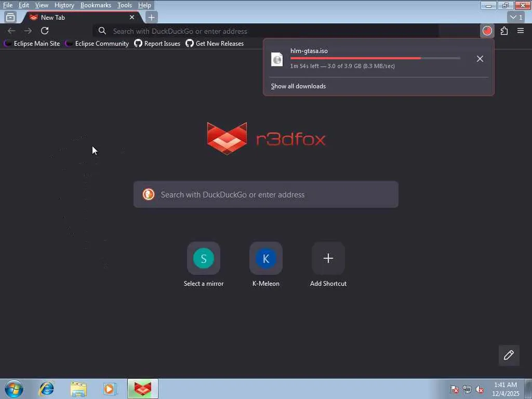
Task: Click the hlm-gtasa.iso download name
Action: point(309,51)
